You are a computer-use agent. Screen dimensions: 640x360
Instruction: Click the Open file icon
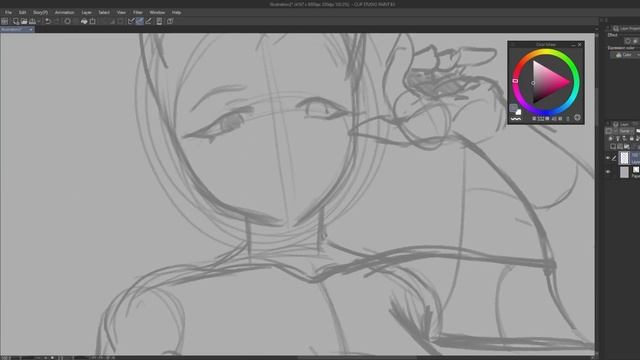[x=24, y=21]
